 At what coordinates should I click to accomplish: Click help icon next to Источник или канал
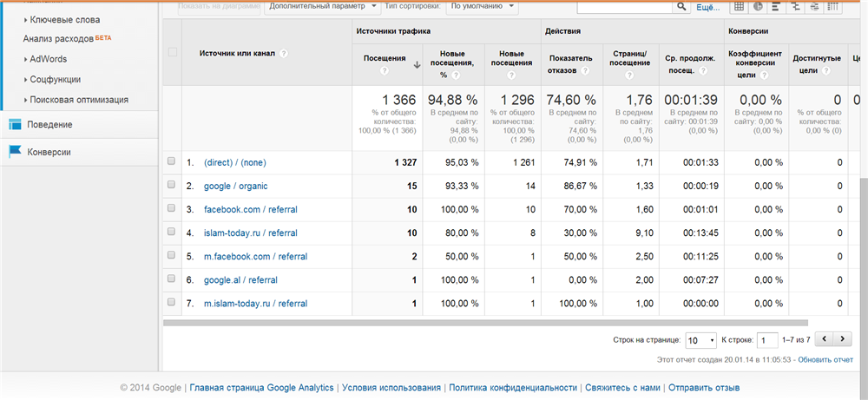coord(284,54)
